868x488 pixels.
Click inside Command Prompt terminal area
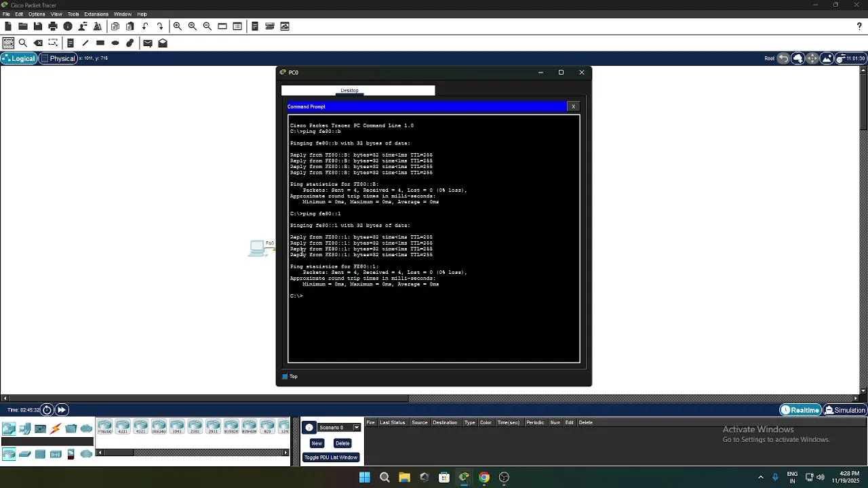[434, 239]
